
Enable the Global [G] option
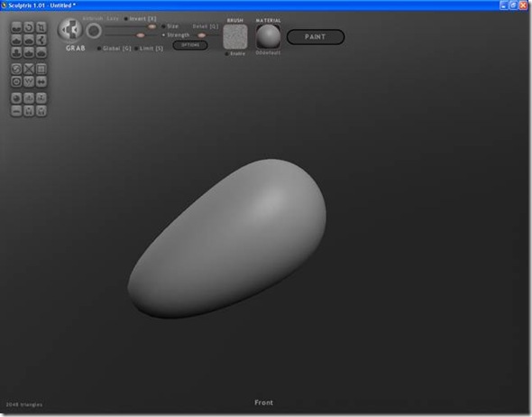pyautogui.click(x=115, y=49)
